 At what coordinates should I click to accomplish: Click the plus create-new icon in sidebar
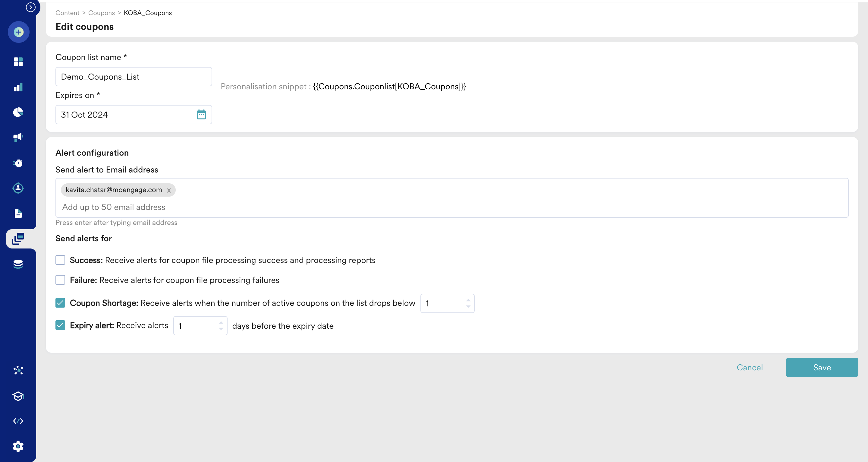point(18,32)
